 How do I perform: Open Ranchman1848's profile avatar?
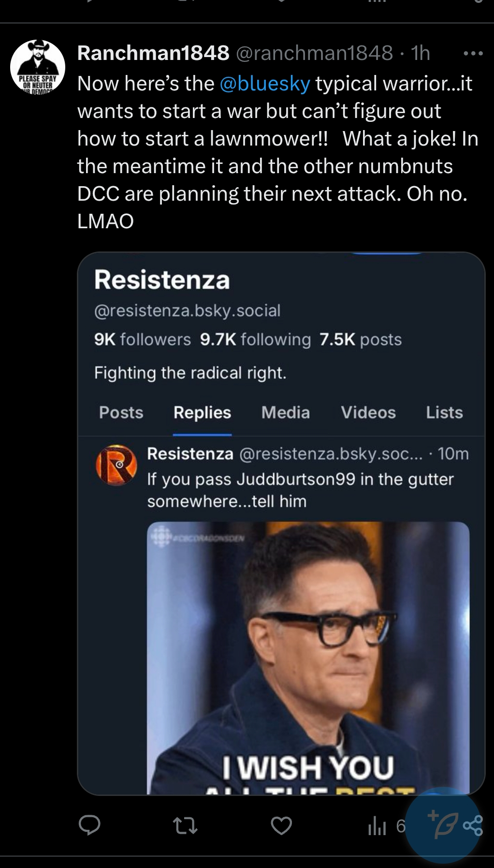tap(38, 67)
